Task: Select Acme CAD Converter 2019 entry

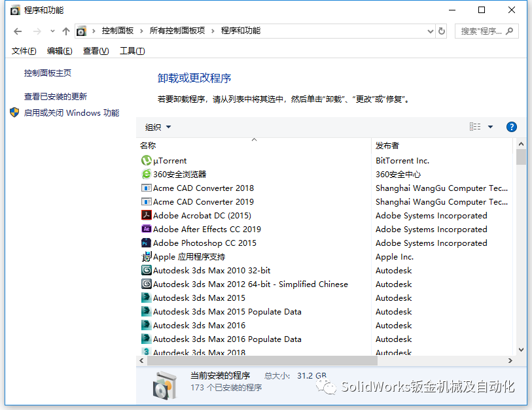Action: (204, 202)
